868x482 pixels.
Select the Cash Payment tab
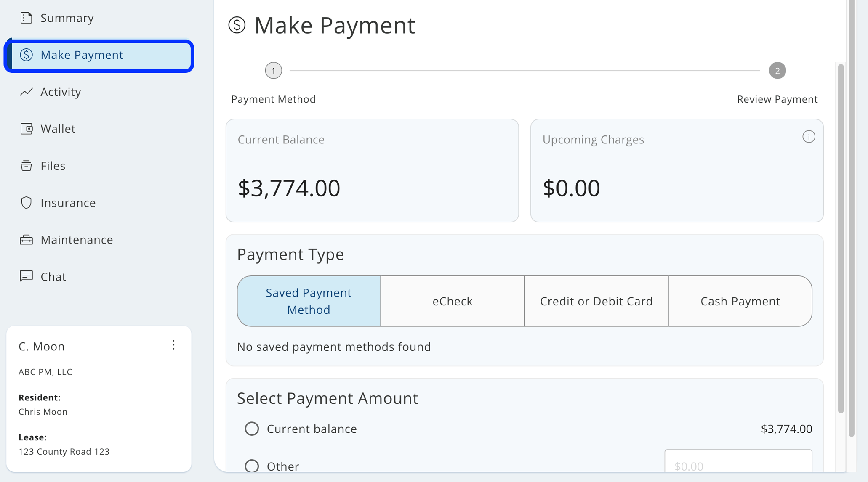(x=740, y=301)
